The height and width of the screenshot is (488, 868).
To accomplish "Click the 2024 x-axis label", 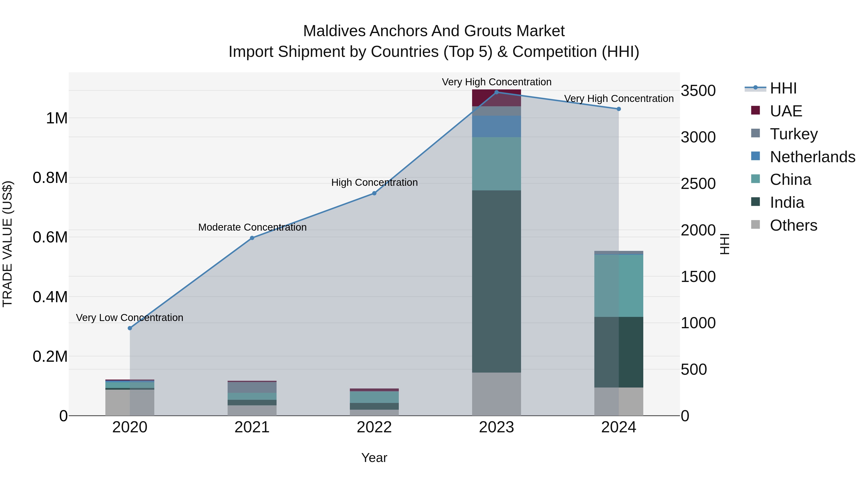I will pos(619,427).
